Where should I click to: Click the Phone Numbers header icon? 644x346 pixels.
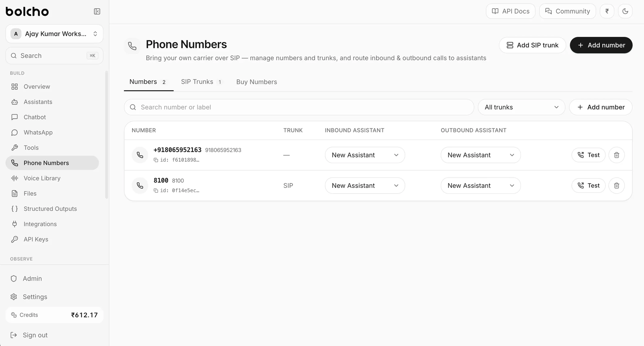[x=132, y=46]
